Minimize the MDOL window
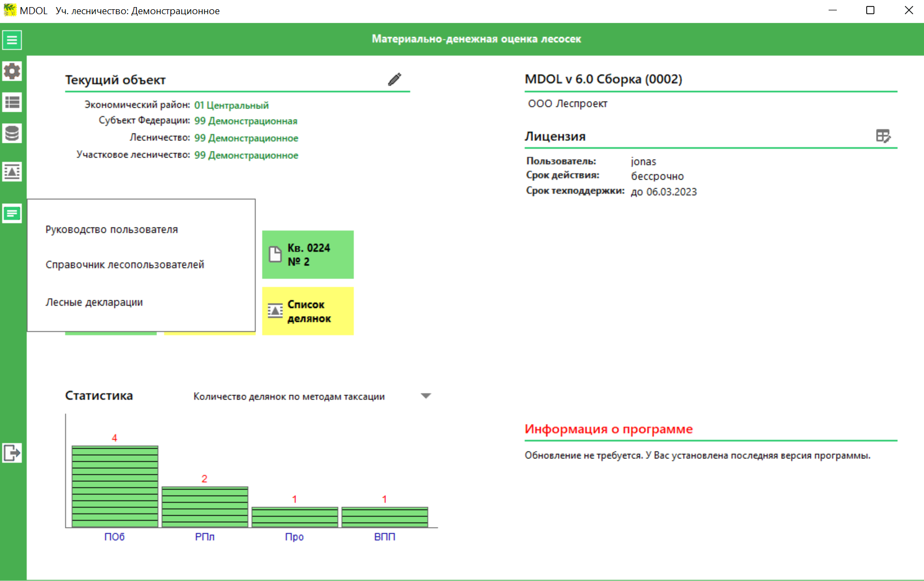The width and height of the screenshot is (924, 581). 832,10
